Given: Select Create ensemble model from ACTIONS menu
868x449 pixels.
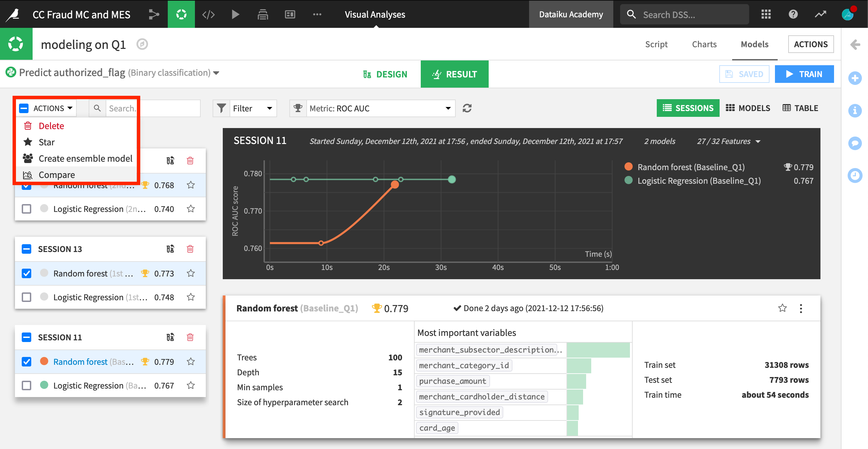Looking at the screenshot, I should (x=85, y=158).
